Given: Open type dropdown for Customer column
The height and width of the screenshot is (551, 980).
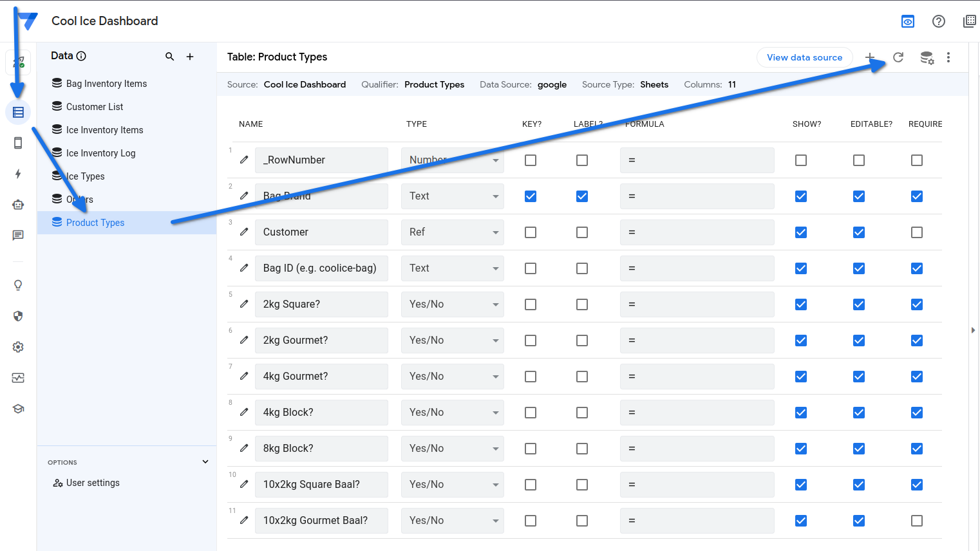Looking at the screenshot, I should tap(453, 232).
